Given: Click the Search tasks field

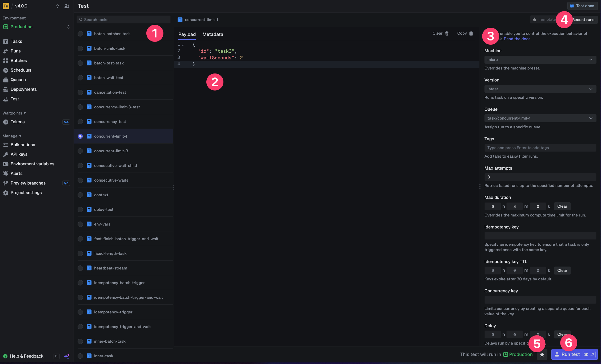Looking at the screenshot, I should pyautogui.click(x=123, y=19).
